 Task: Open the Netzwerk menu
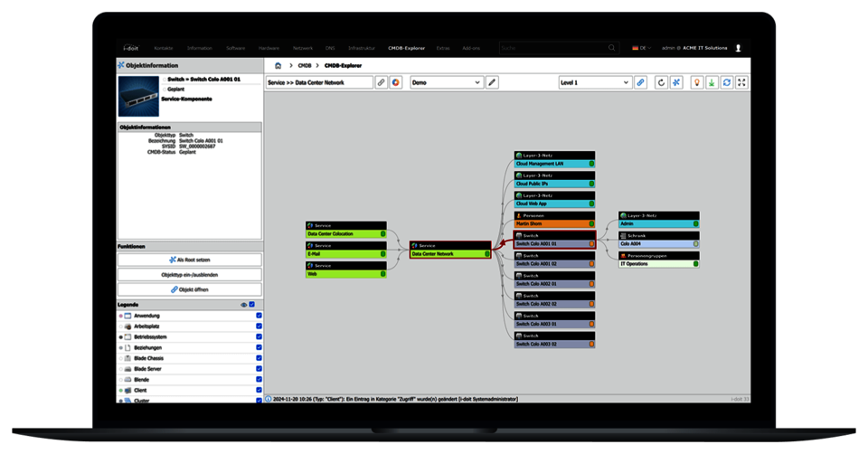[303, 48]
